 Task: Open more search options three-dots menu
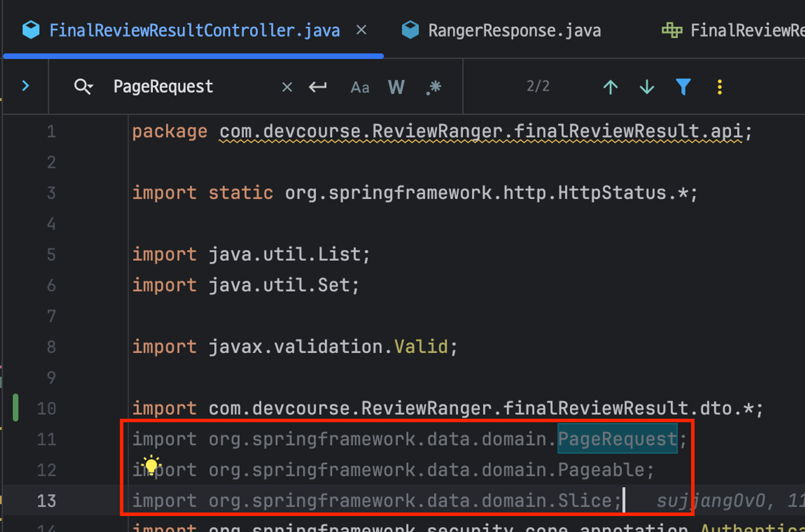(x=720, y=87)
